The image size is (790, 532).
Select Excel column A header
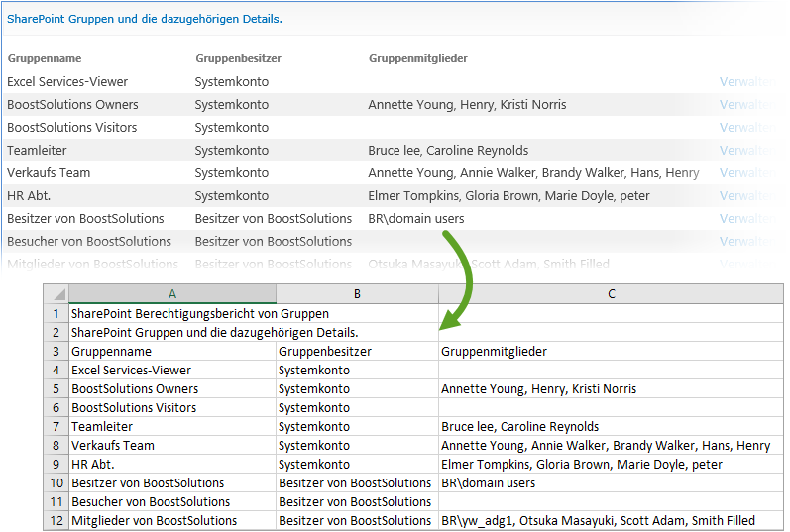coord(172,293)
